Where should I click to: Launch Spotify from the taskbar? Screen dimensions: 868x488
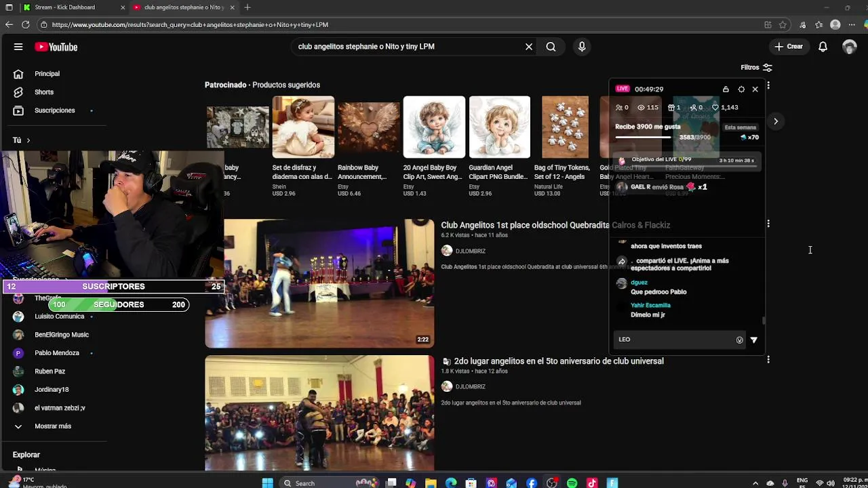point(572,483)
